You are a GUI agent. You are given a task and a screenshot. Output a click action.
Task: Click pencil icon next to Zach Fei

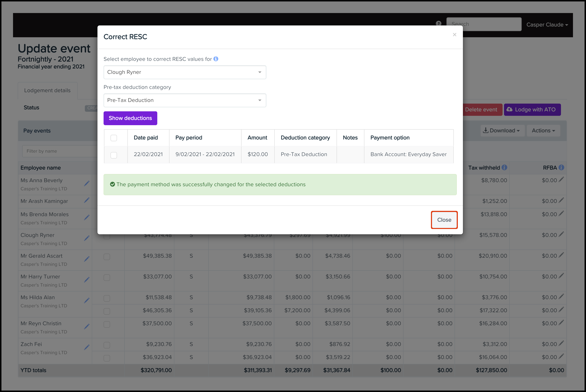[x=87, y=347]
